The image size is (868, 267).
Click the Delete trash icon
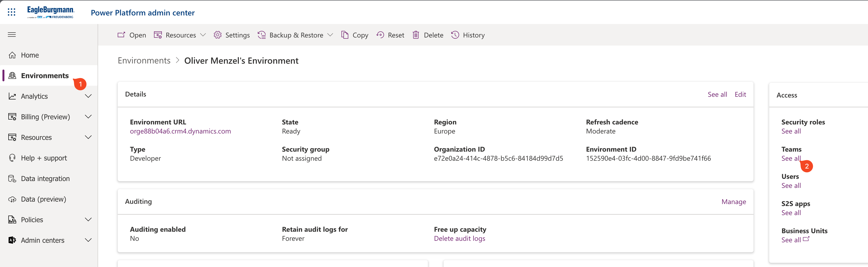point(416,35)
